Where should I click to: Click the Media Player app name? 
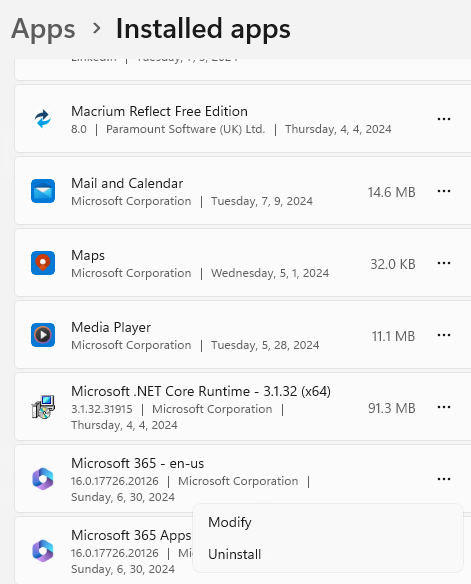(111, 327)
